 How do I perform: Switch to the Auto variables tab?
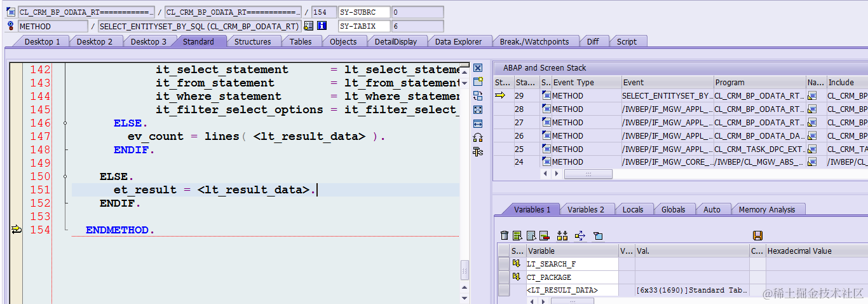[x=712, y=209]
